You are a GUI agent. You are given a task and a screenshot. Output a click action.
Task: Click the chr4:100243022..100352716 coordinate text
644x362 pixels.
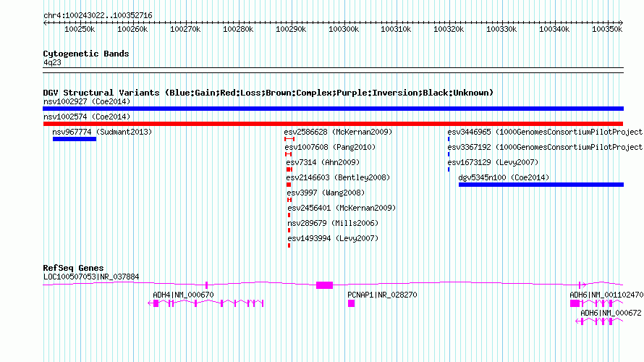(x=98, y=15)
